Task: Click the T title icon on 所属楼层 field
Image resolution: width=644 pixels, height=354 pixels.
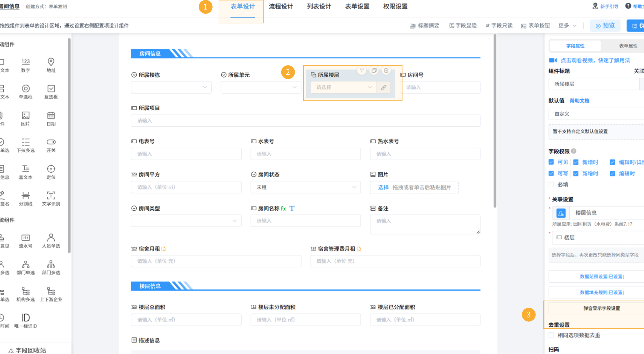Action: (x=362, y=70)
